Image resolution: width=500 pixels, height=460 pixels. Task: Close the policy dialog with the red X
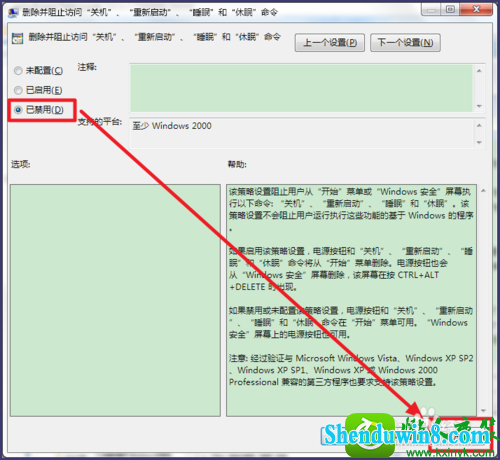476,9
